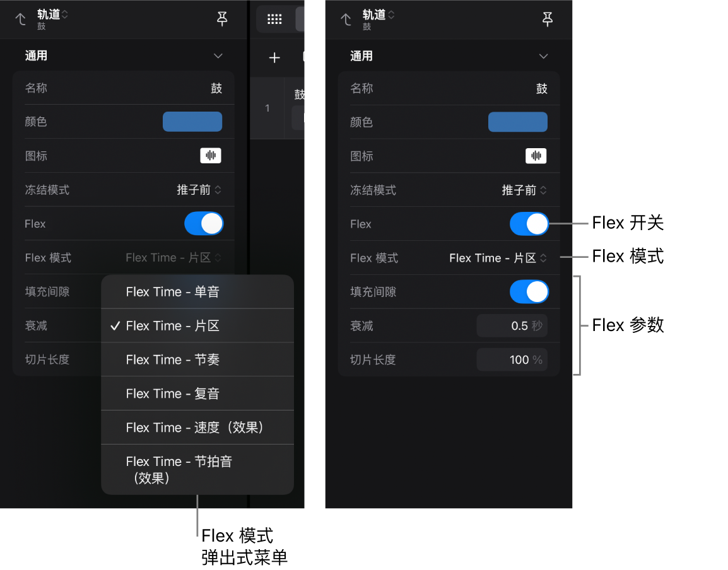Open the track icon picker via 图标 waveform icon

click(x=211, y=155)
